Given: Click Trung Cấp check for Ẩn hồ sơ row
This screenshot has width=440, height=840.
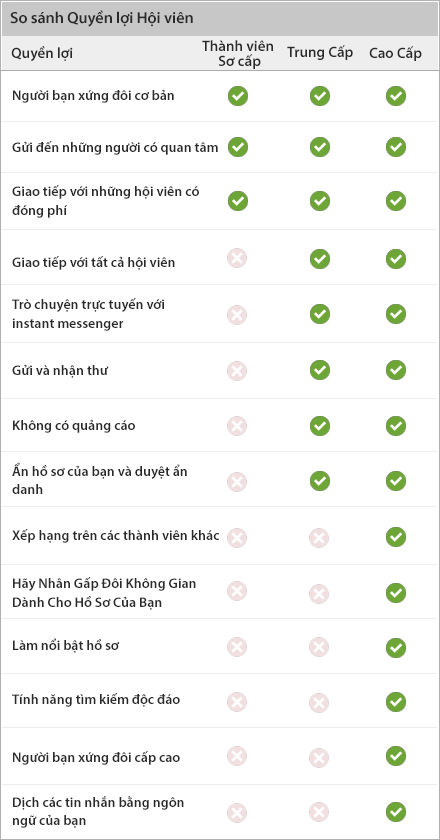Looking at the screenshot, I should pos(320,481).
